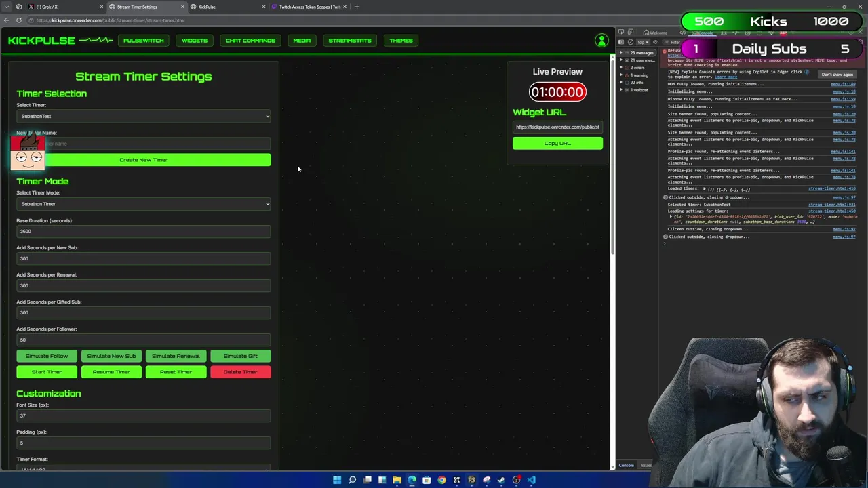Open the Select Timer dropdown showing SubathonTest
Viewport: 868px width, 488px height.
(143, 117)
